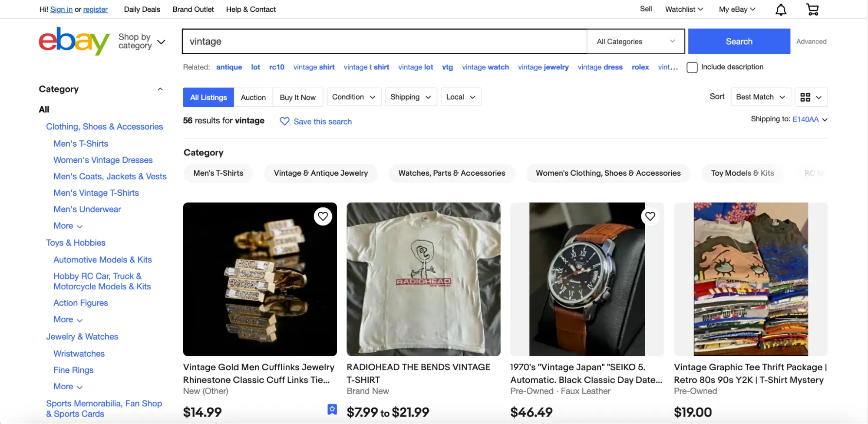868x424 pixels.
Task: Click related search 'rolex'
Action: pos(640,67)
